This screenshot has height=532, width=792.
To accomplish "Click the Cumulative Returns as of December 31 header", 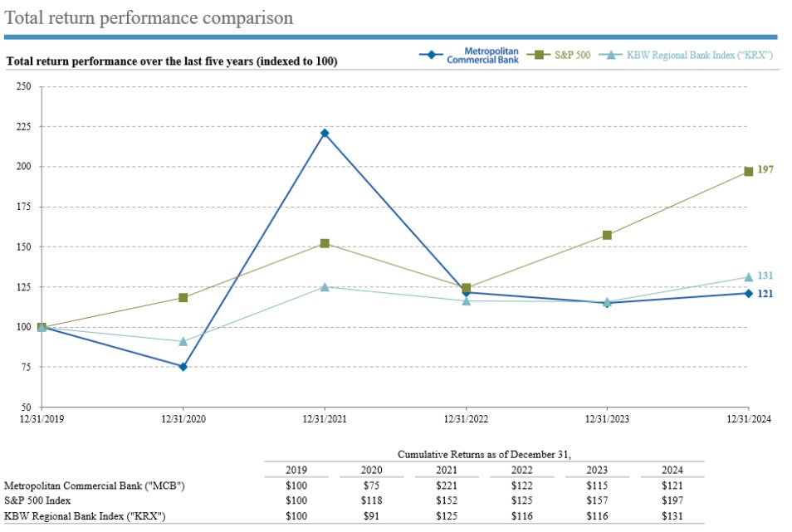I will coord(484,454).
